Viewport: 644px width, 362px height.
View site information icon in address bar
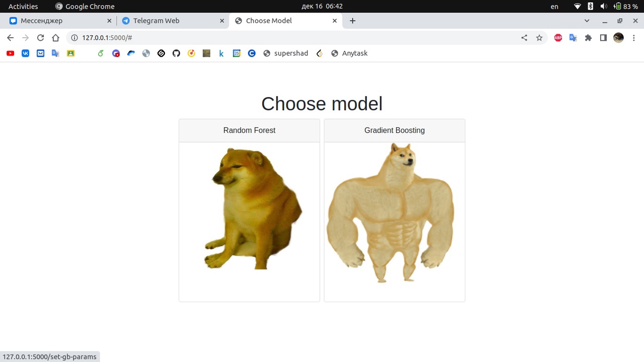pyautogui.click(x=74, y=38)
